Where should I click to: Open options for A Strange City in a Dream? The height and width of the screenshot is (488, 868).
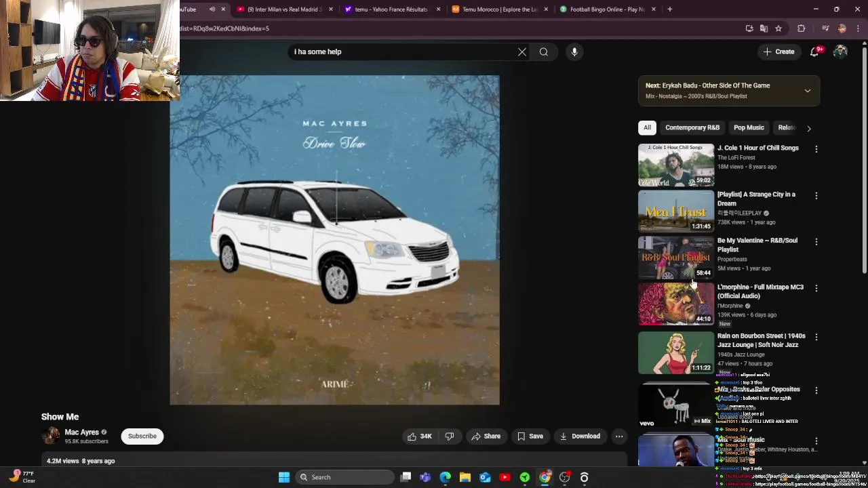pyautogui.click(x=816, y=196)
